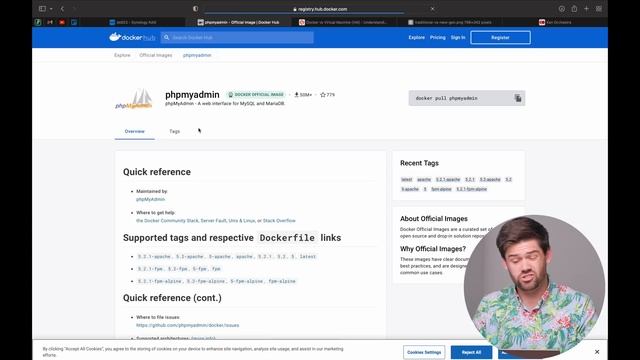Click the phpmyadmin breadcrumb

point(197,55)
